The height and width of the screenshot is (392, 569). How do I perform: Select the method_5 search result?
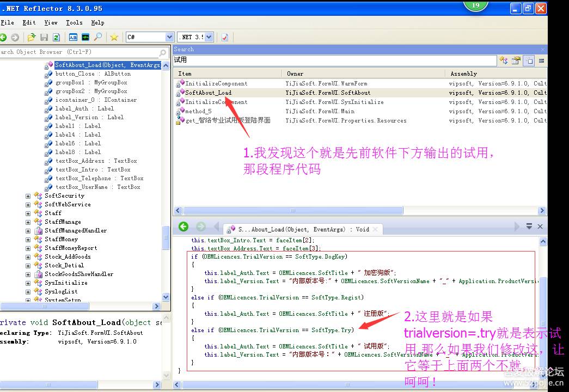[x=198, y=111]
